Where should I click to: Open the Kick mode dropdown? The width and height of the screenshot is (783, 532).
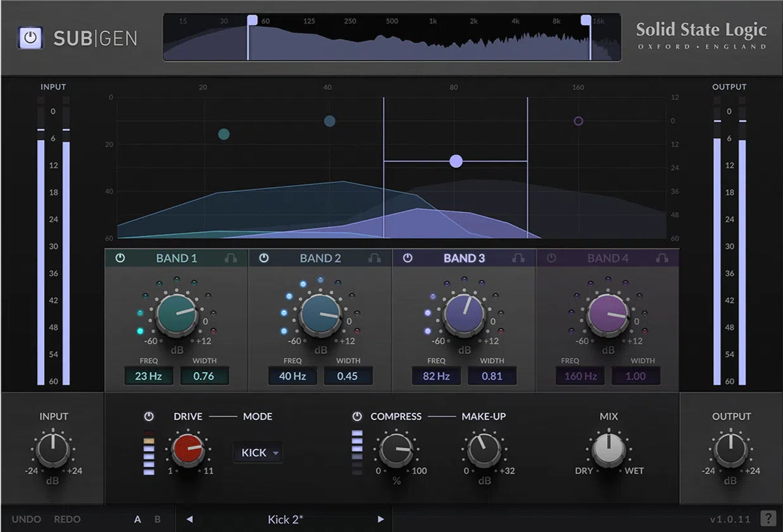257,452
